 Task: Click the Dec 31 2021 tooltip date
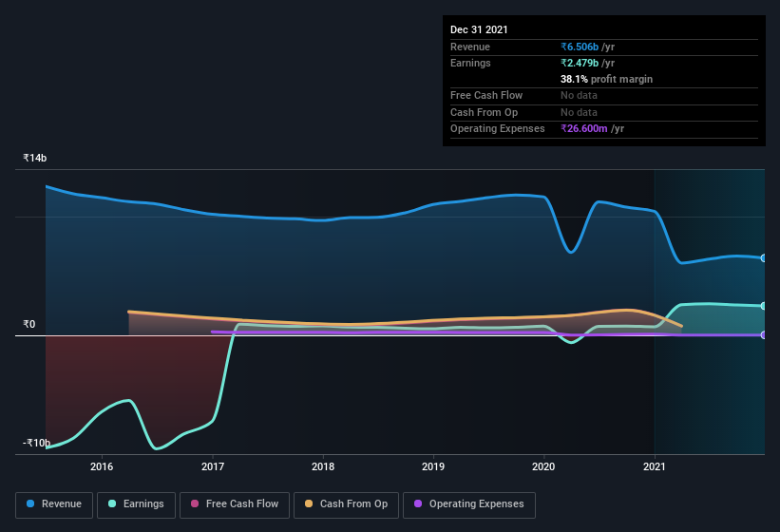click(479, 29)
